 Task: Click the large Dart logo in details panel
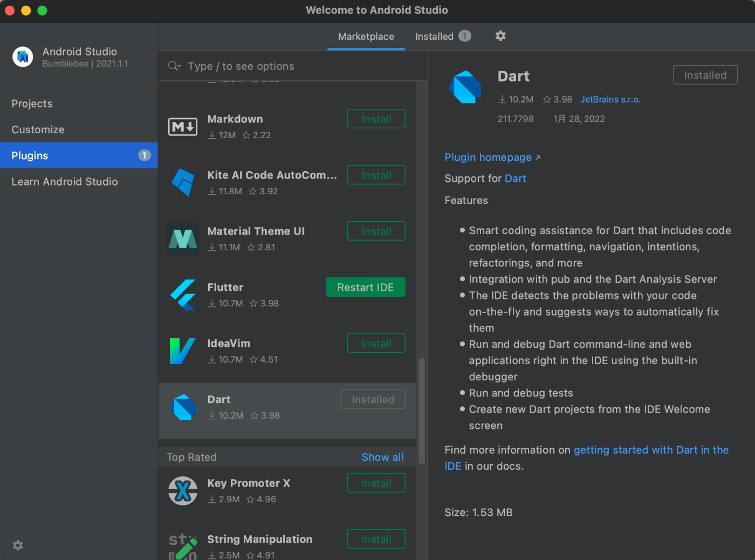pos(465,87)
